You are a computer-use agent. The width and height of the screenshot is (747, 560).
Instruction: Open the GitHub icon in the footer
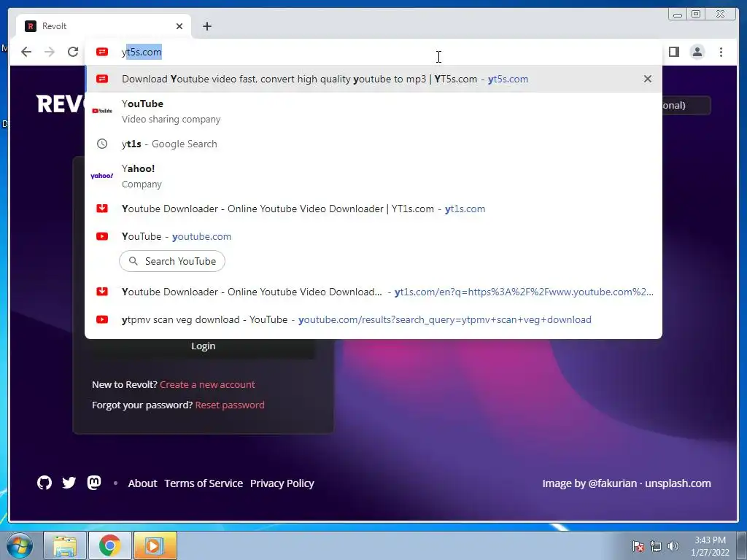[x=44, y=483]
